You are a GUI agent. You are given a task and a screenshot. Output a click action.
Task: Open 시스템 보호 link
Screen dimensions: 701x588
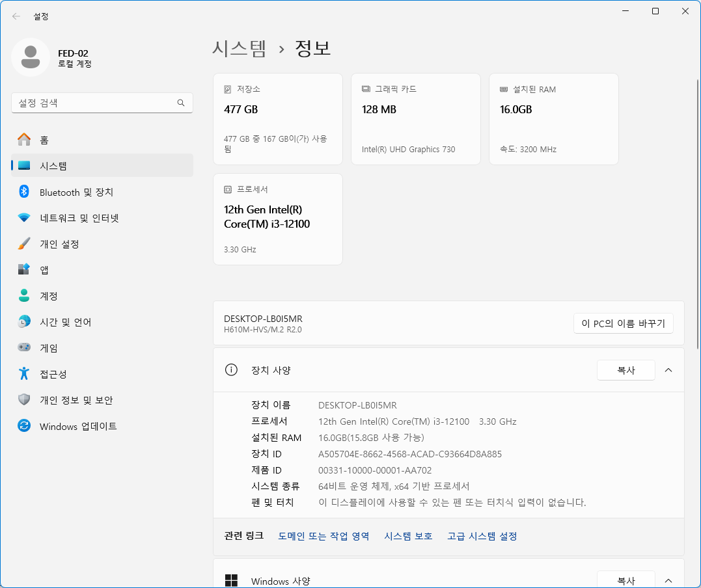coord(408,536)
